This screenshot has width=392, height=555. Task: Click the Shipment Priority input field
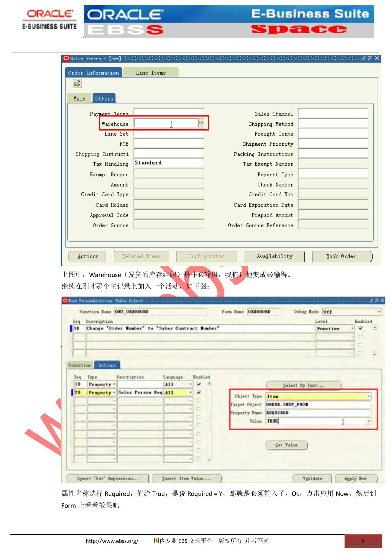[x=333, y=143]
